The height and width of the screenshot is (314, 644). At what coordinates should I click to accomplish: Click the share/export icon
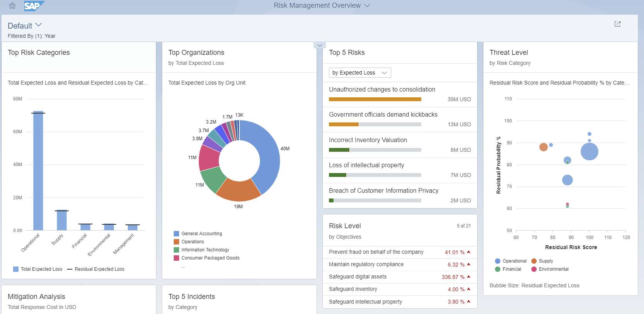pyautogui.click(x=617, y=24)
